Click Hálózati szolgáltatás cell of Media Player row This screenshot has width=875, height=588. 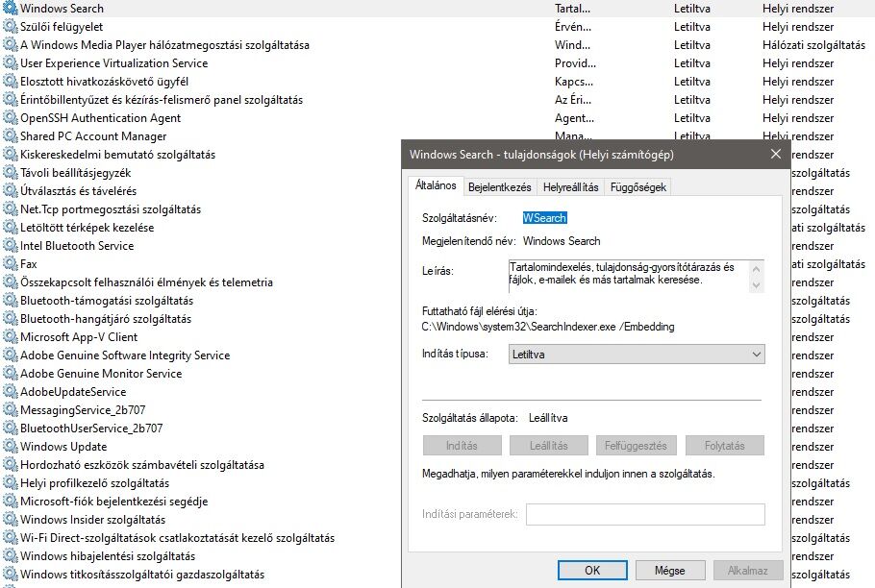click(x=813, y=45)
